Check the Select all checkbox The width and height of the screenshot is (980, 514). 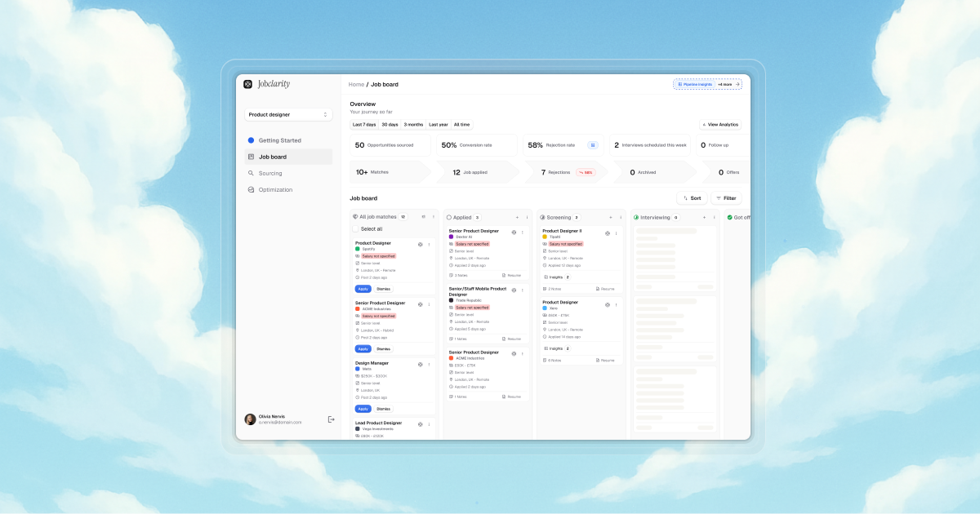coord(354,229)
